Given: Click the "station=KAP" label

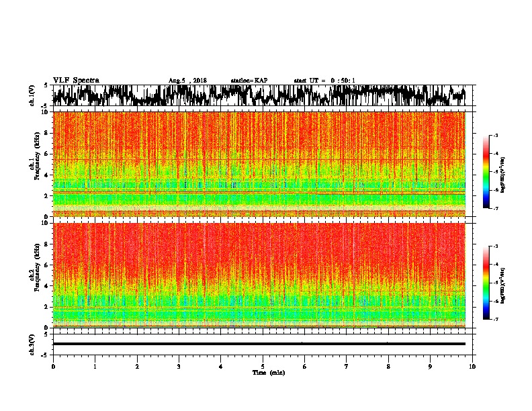Looking at the screenshot, I should (x=249, y=81).
